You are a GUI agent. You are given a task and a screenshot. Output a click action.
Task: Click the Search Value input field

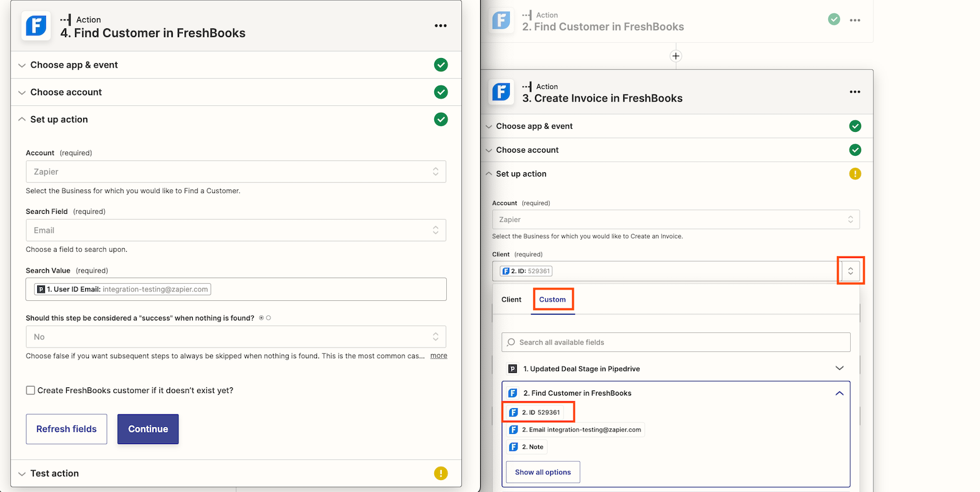tap(236, 289)
